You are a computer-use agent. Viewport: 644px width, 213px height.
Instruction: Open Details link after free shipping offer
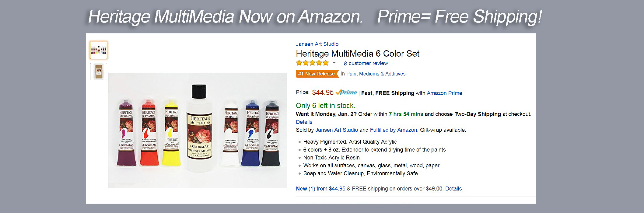pos(453,189)
